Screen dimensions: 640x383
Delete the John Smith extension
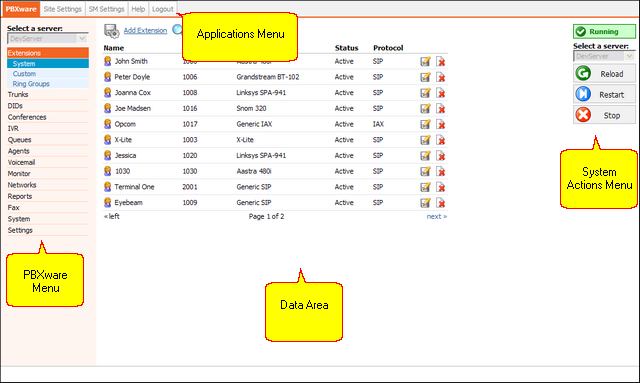click(440, 61)
